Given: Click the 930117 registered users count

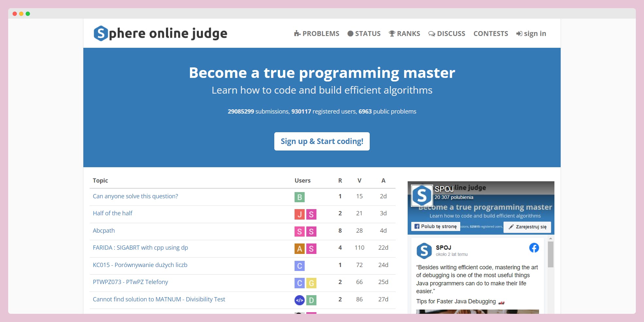Looking at the screenshot, I should [301, 112].
